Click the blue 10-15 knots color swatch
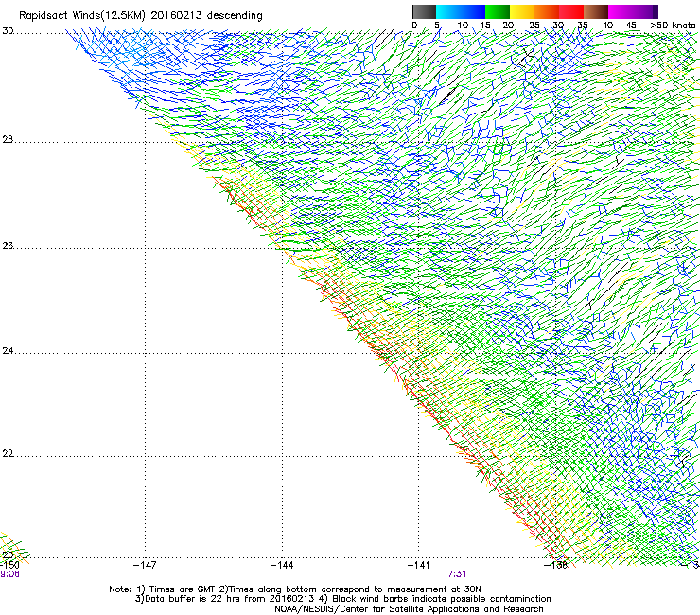The image size is (700, 615). (473, 11)
